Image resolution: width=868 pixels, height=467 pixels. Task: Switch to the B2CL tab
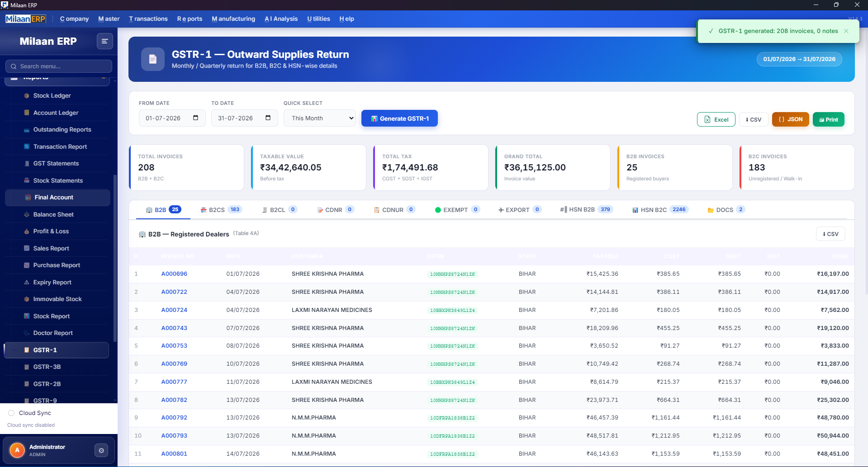tap(280, 210)
